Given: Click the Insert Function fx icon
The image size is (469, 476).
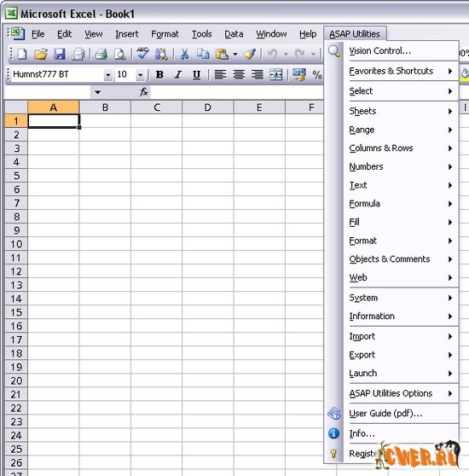Looking at the screenshot, I should [x=144, y=92].
